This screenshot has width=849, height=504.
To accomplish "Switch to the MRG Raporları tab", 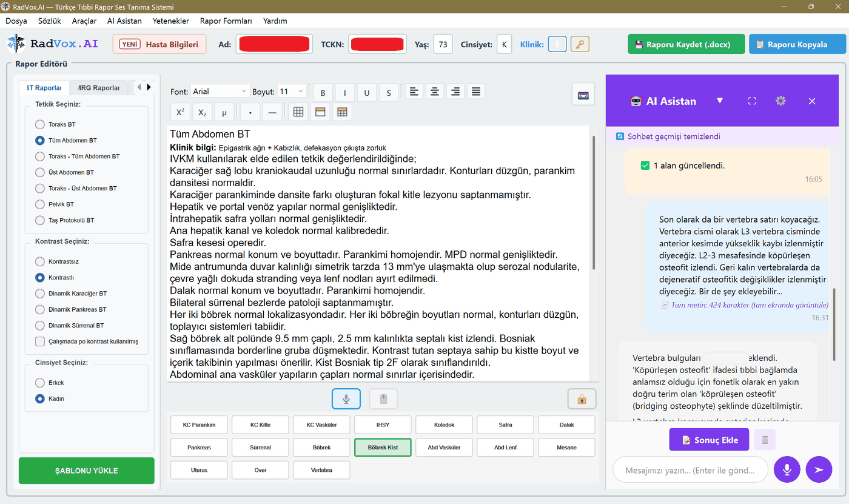I will 99,88.
